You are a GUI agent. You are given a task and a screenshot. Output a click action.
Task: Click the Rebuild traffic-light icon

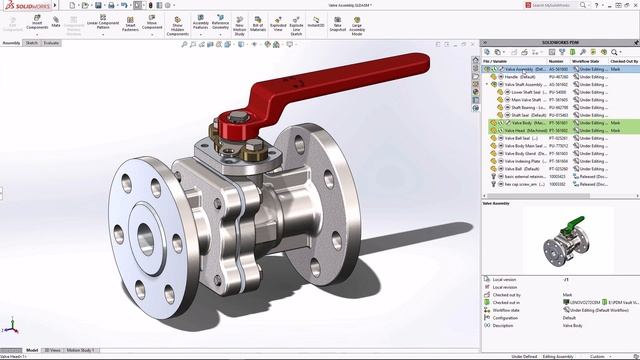pyautogui.click(x=151, y=5)
